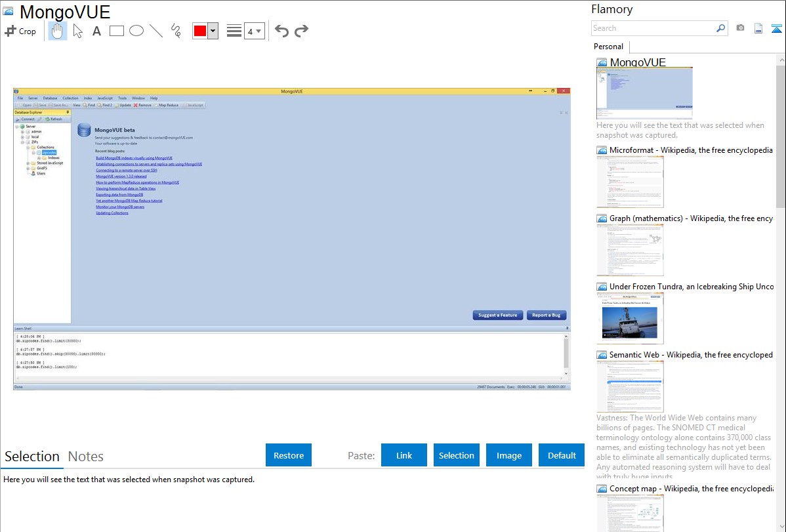This screenshot has height=532, width=786.
Task: Click the selected-text placeholder in Selection pane
Action: 129,480
